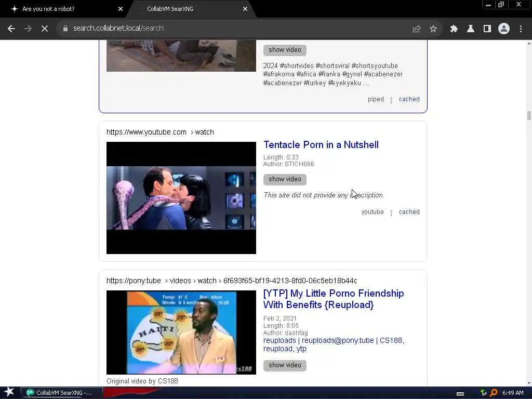Click the STICH666 video thumbnail

tap(181, 198)
